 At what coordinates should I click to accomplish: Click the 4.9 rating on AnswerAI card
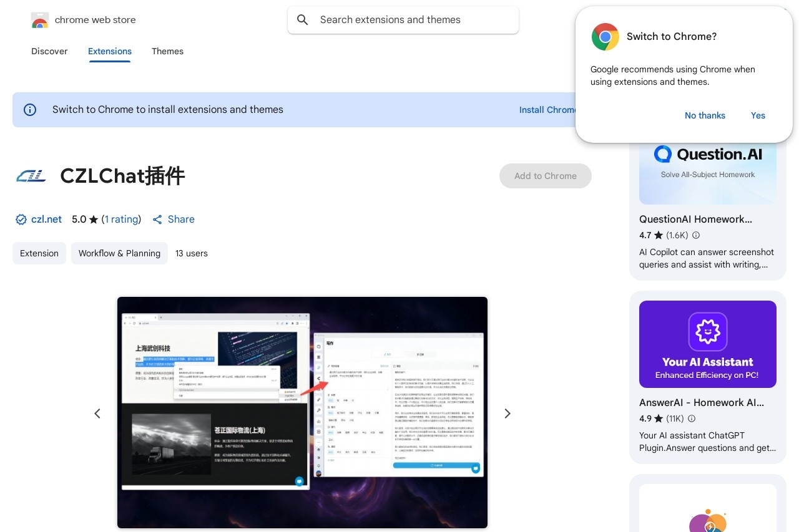(x=645, y=418)
